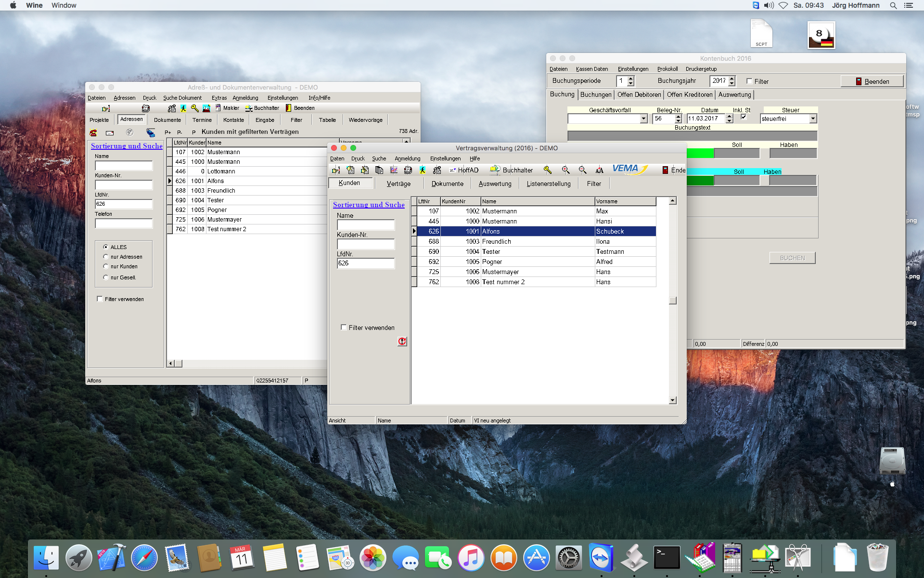Screen dimensions: 924x578
Task: Click the pointing hand icon in Vertragsverwaltung toolbar
Action: pos(336,170)
